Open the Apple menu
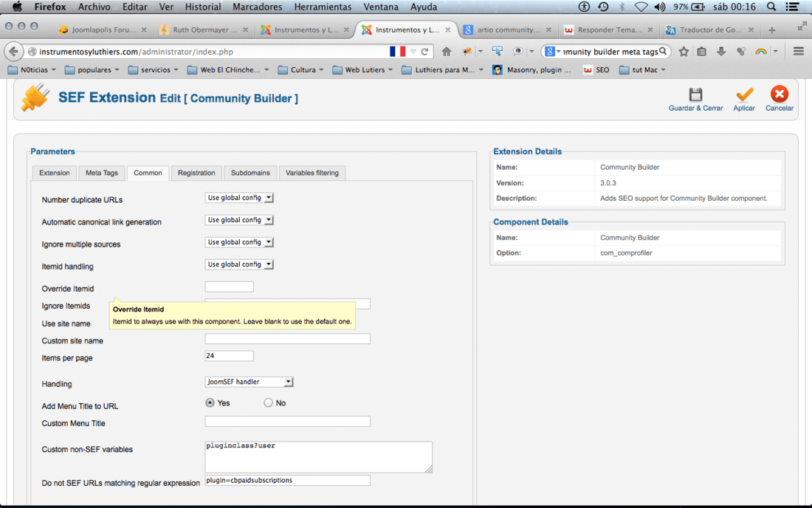Screen dimensions: 812x508 [17, 7]
